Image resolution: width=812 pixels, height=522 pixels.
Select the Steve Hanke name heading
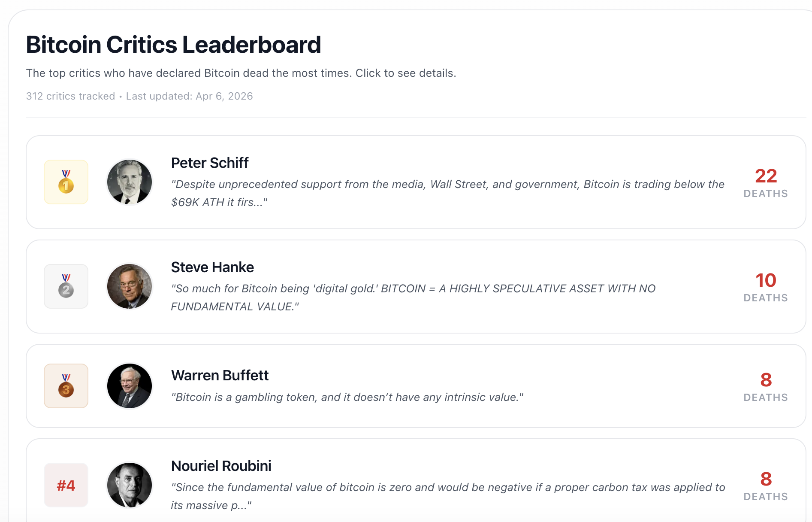[212, 267]
